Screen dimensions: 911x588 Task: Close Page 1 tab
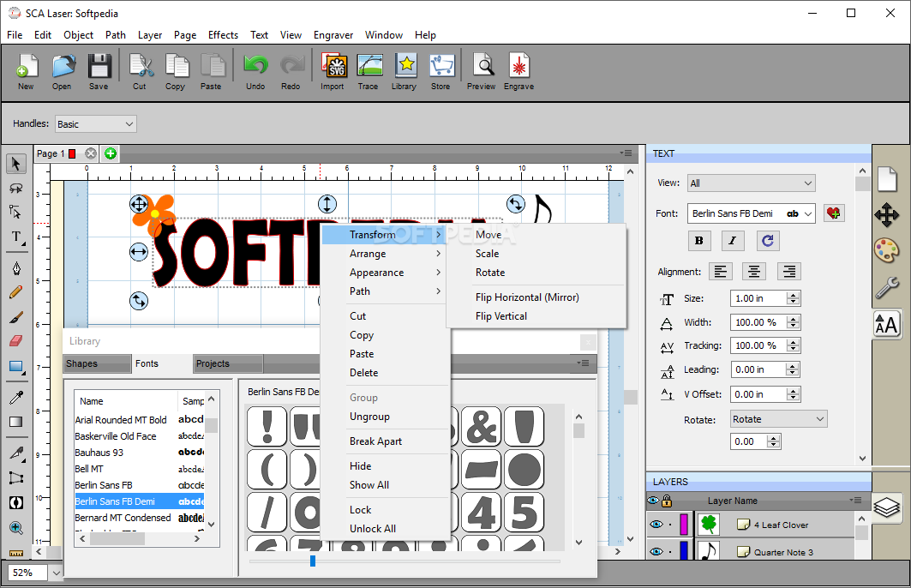tap(91, 153)
